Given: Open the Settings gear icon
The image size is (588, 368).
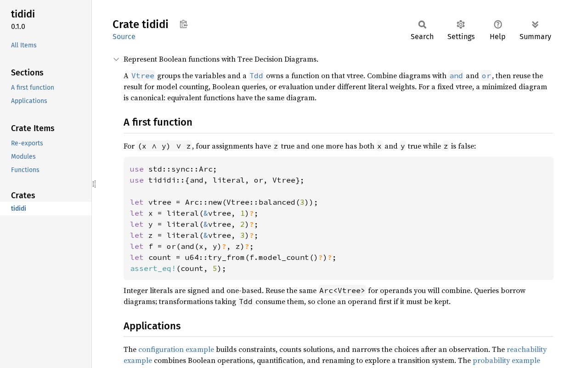Looking at the screenshot, I should pyautogui.click(x=461, y=24).
